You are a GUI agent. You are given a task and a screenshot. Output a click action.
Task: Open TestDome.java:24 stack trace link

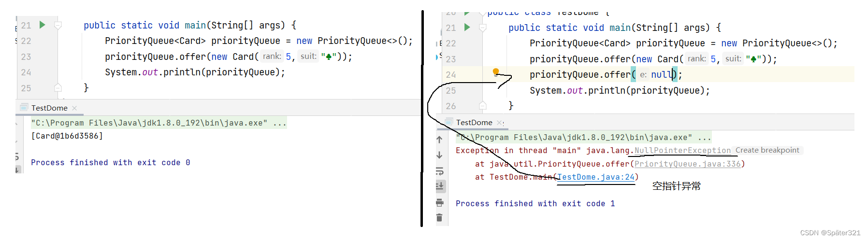point(596,177)
